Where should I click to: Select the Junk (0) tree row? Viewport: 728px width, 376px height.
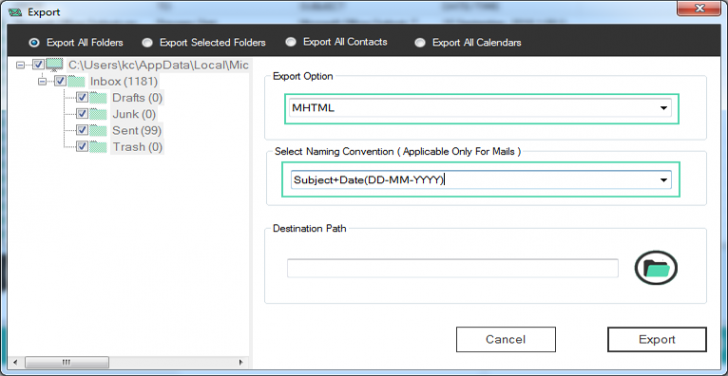pos(134,114)
